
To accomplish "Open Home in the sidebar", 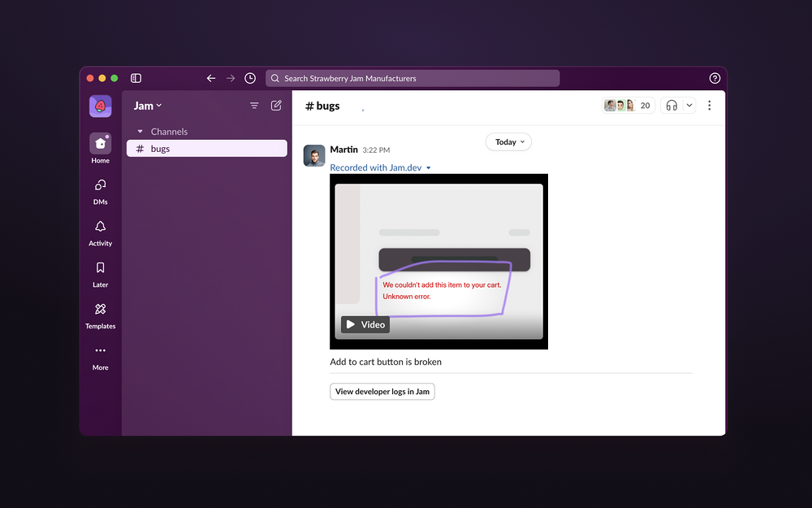I will coord(101,149).
